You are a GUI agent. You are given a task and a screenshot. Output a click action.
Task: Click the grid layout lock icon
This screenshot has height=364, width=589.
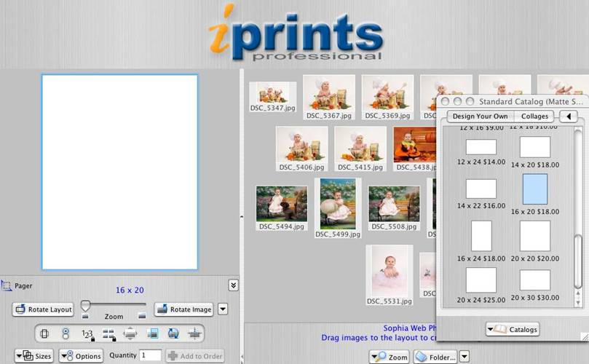(x=109, y=334)
